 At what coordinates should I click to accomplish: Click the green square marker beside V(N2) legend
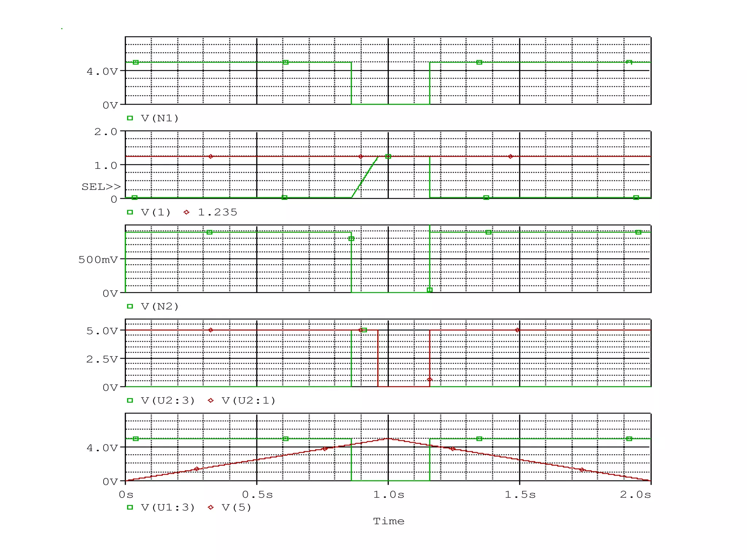point(130,306)
